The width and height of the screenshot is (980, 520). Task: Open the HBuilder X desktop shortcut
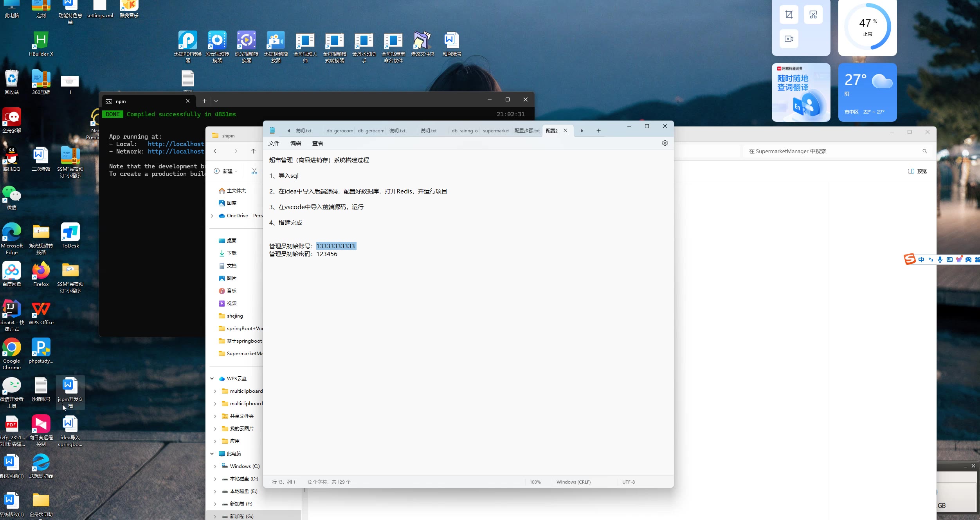[41, 41]
